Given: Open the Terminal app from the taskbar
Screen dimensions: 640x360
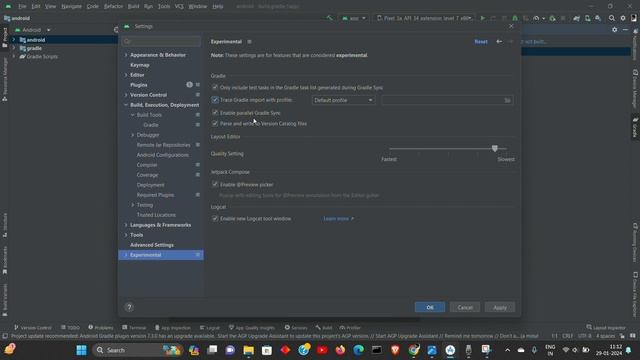Looking at the screenshot, I should (377, 350).
